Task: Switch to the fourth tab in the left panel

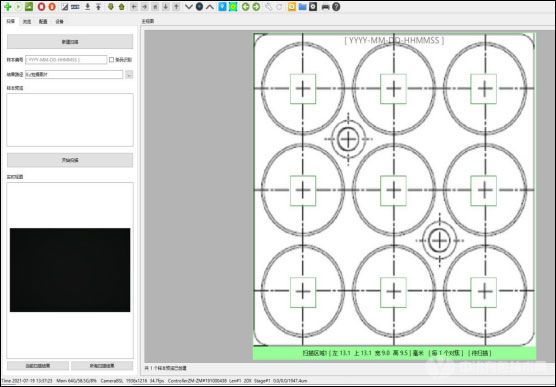Action: [60, 22]
